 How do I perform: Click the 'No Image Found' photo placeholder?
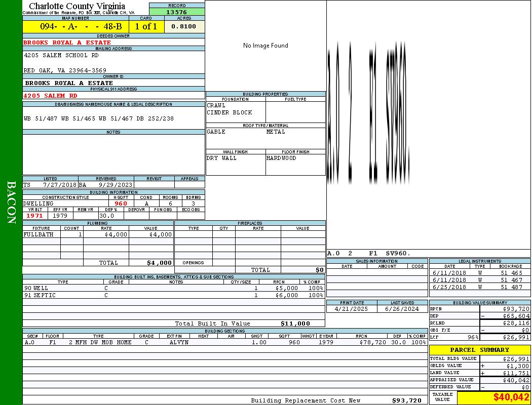point(265,46)
